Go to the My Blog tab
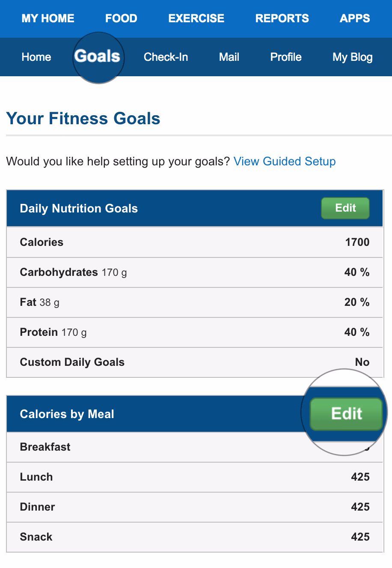 (x=352, y=57)
